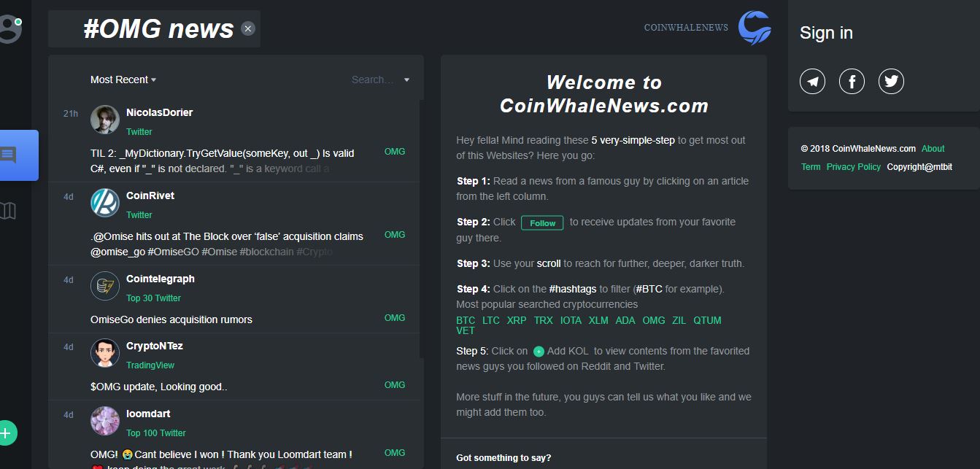Click the Facebook sign-in icon
The width and height of the screenshot is (980, 469).
pos(852,81)
